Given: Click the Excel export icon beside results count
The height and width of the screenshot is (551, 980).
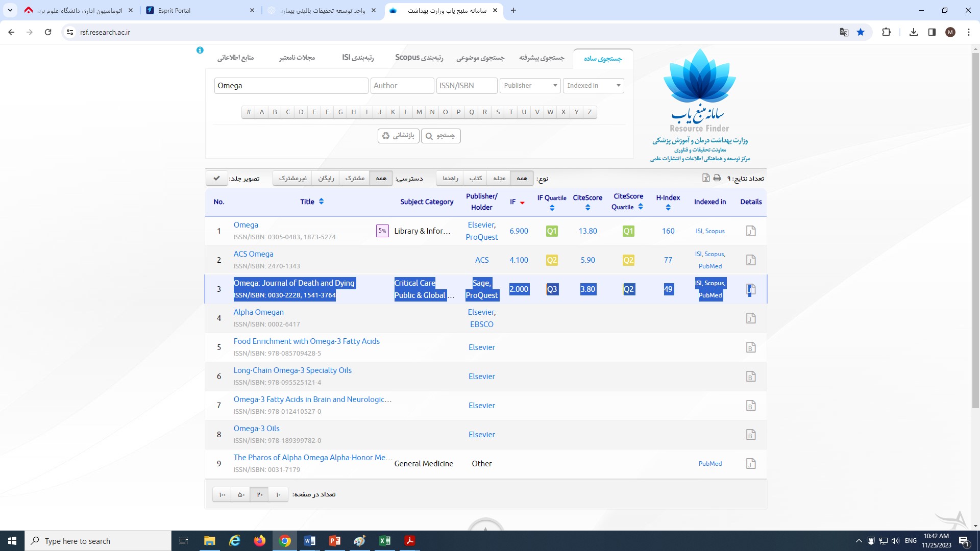Looking at the screenshot, I should [x=706, y=178].
